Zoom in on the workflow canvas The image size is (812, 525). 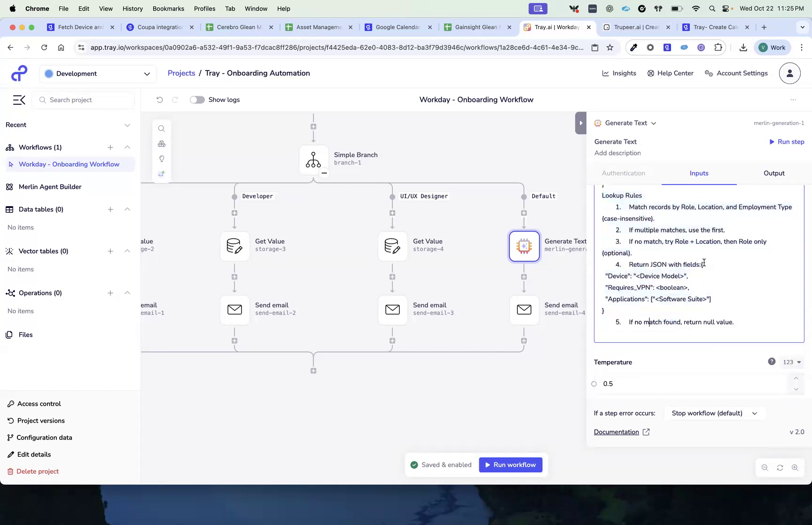(x=796, y=468)
